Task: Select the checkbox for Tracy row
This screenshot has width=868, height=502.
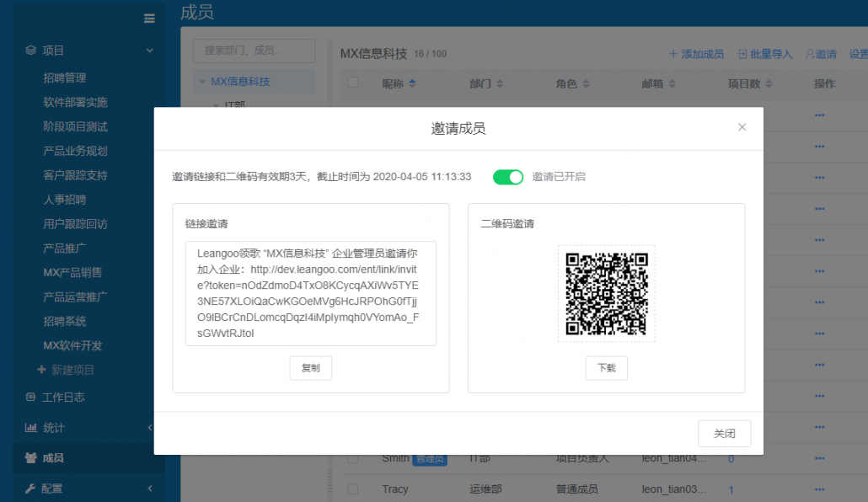Action: 353,489
